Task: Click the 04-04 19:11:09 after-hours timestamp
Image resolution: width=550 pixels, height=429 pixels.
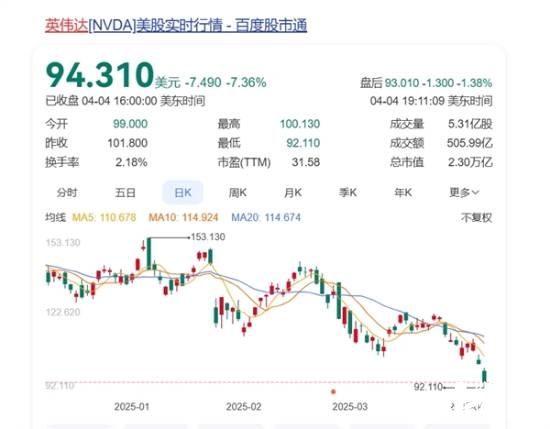Action: (x=431, y=101)
